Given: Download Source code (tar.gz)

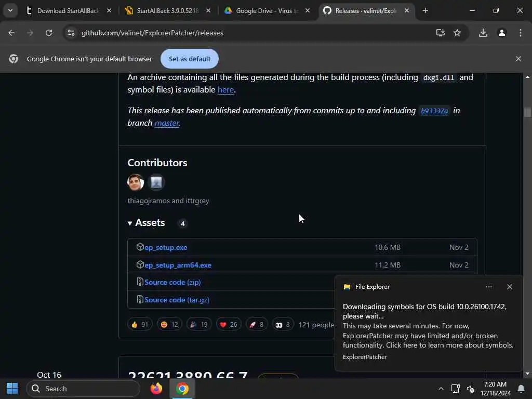Looking at the screenshot, I should [177, 300].
